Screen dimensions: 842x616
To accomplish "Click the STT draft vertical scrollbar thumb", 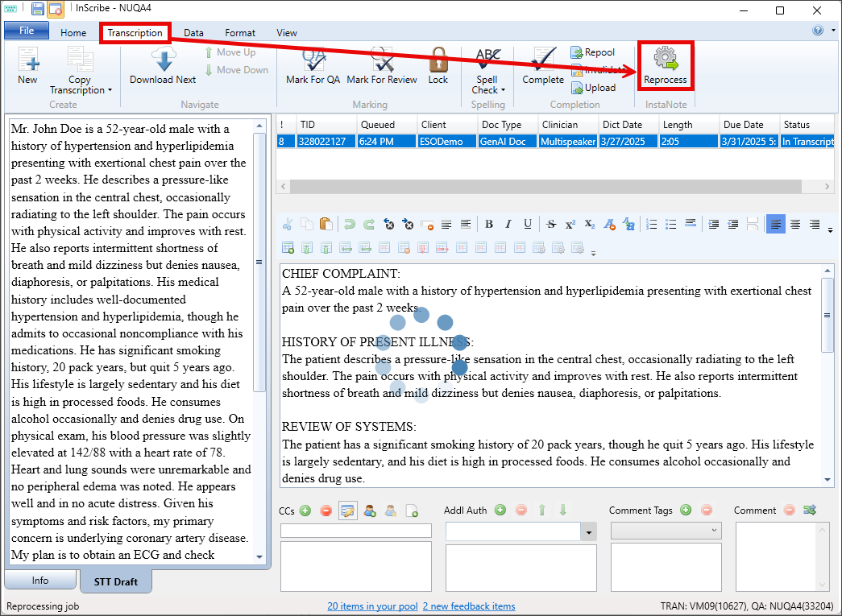I will 259,262.
